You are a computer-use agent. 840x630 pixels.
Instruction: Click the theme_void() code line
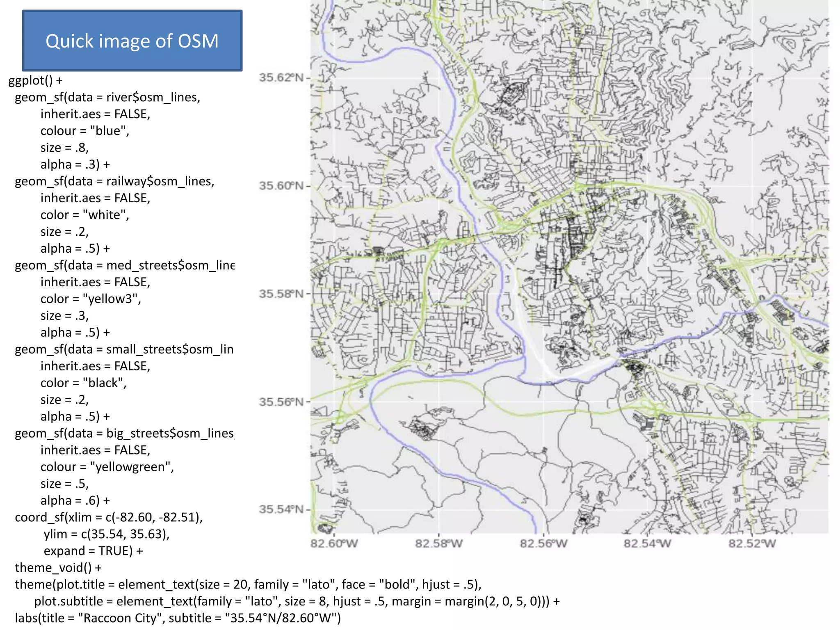pos(58,568)
